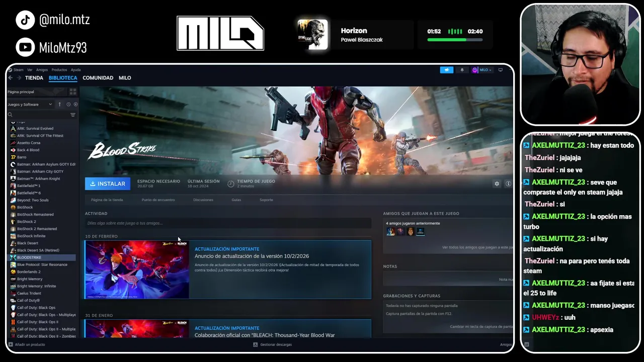Open the Amigos menu
644x362 pixels.
point(42,70)
